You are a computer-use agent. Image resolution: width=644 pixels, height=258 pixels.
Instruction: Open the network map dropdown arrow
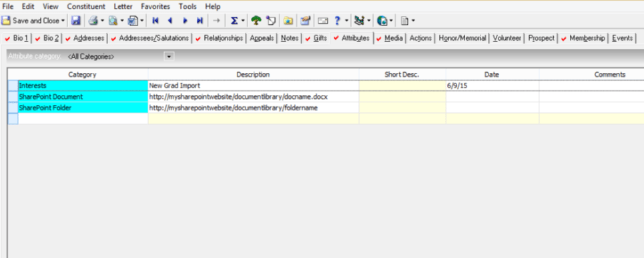[x=369, y=21]
